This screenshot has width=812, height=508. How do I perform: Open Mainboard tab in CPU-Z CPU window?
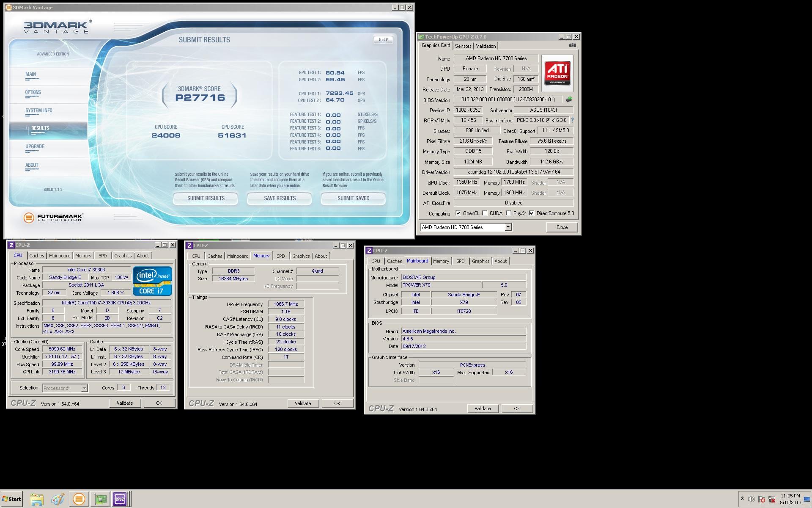coord(60,256)
